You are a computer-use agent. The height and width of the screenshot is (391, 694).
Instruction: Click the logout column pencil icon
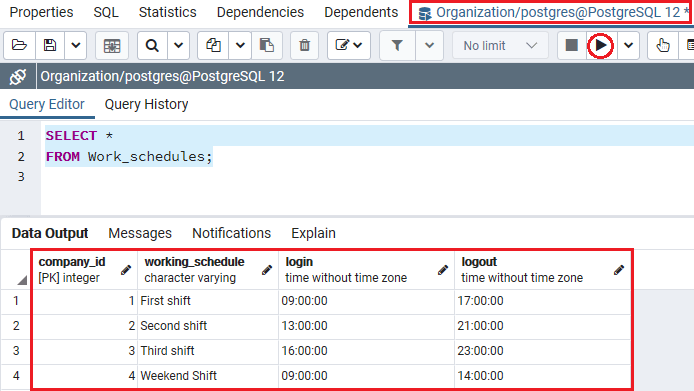[619, 270]
